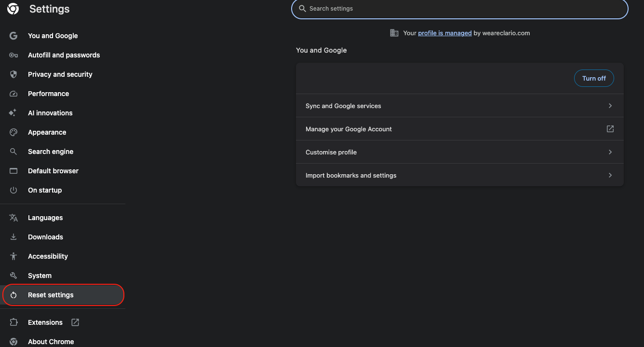Click the wrench icon for System
Screen dimensions: 644x347
point(13,276)
